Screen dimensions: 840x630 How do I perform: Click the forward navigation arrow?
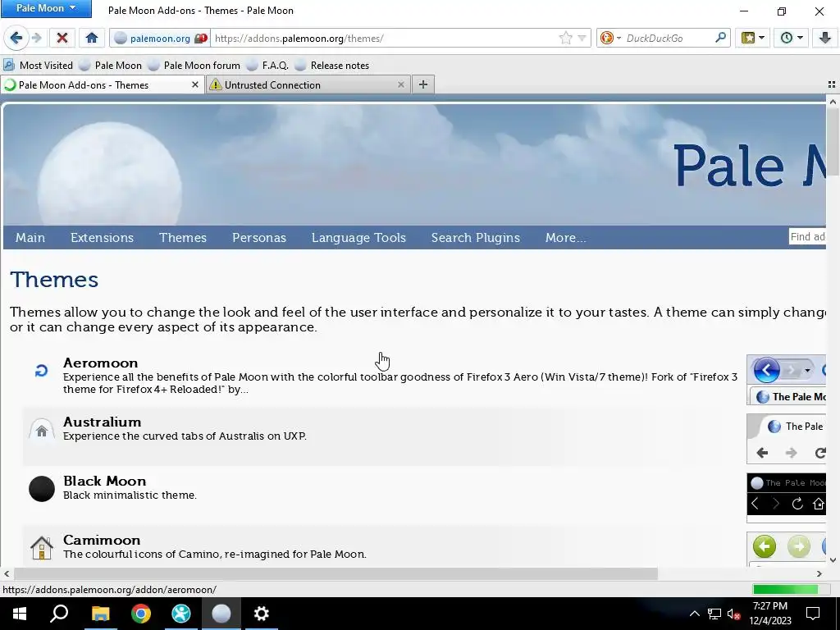[36, 38]
